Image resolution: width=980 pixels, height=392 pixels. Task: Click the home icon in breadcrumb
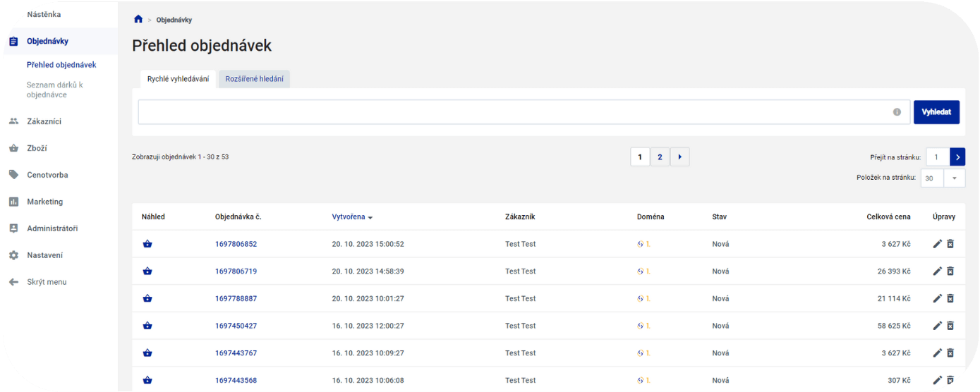(138, 19)
